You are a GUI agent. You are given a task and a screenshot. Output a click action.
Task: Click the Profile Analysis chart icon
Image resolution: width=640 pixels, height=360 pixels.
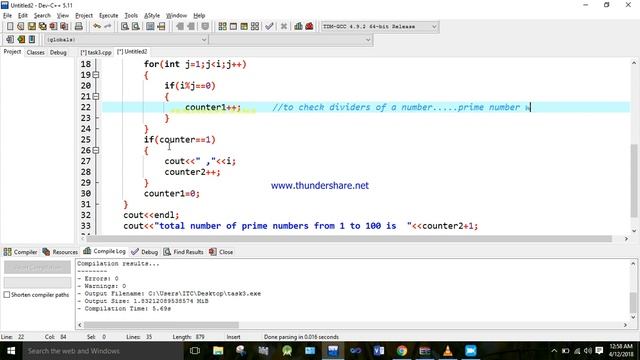tap(298, 27)
